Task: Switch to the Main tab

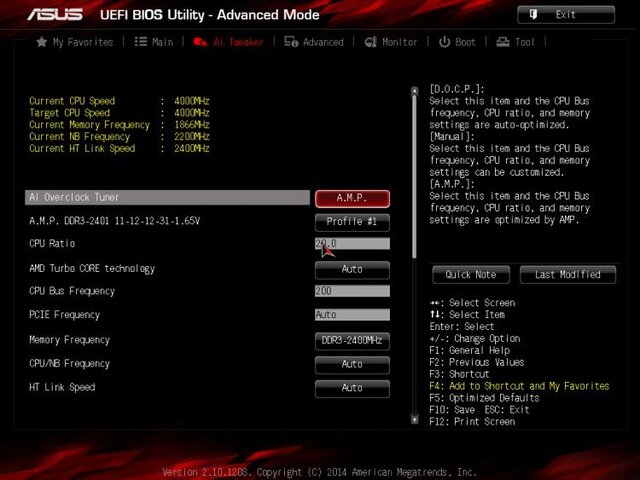Action: coord(154,42)
